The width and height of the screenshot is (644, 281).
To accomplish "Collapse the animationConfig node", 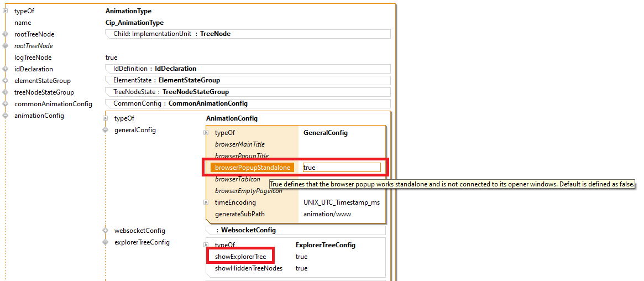I will (6, 116).
